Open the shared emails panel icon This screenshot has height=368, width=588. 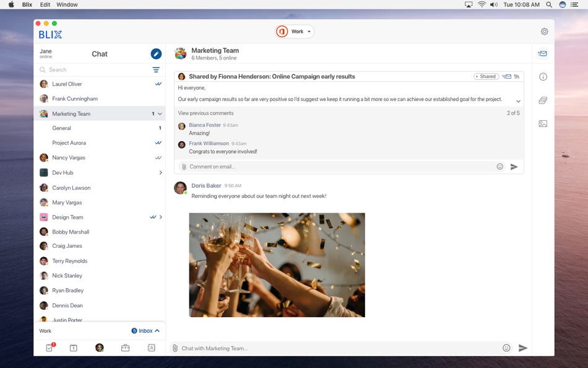pyautogui.click(x=543, y=100)
